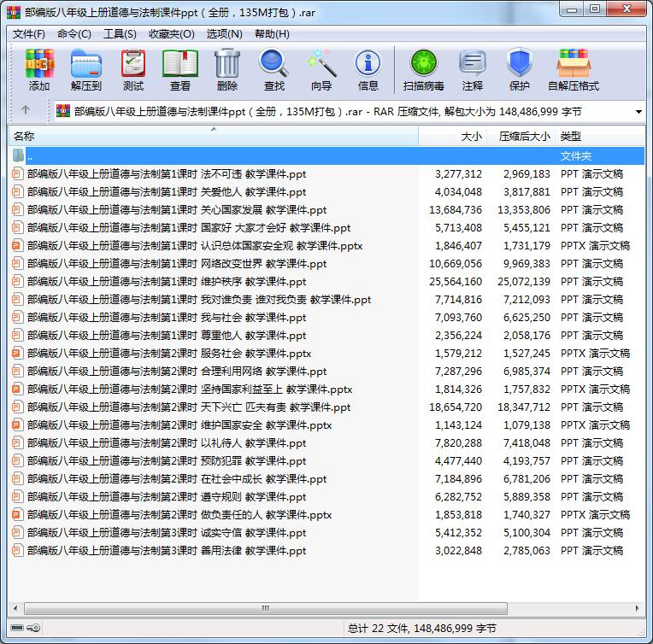Click the 测试 (Test) toolbar icon
Image resolution: width=653 pixels, height=644 pixels.
point(133,64)
